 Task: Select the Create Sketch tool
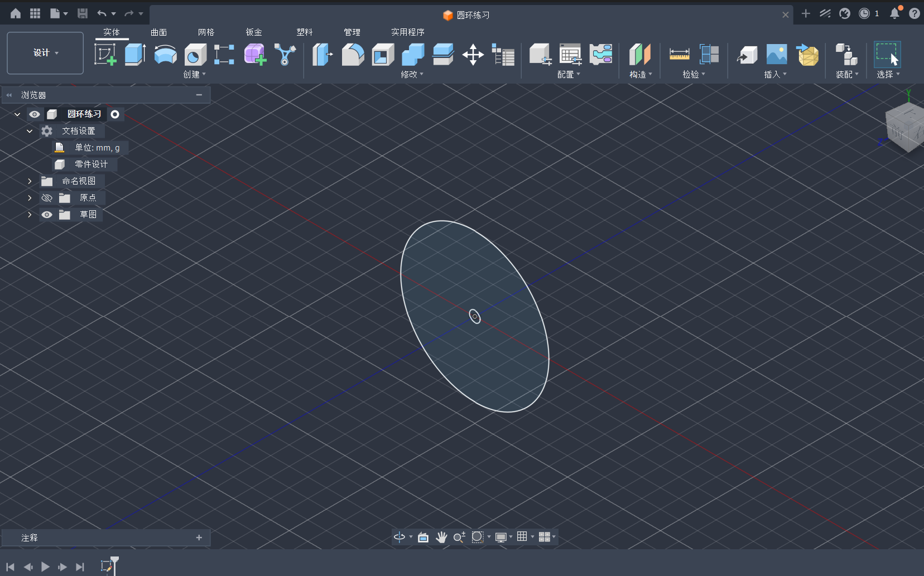tap(105, 55)
